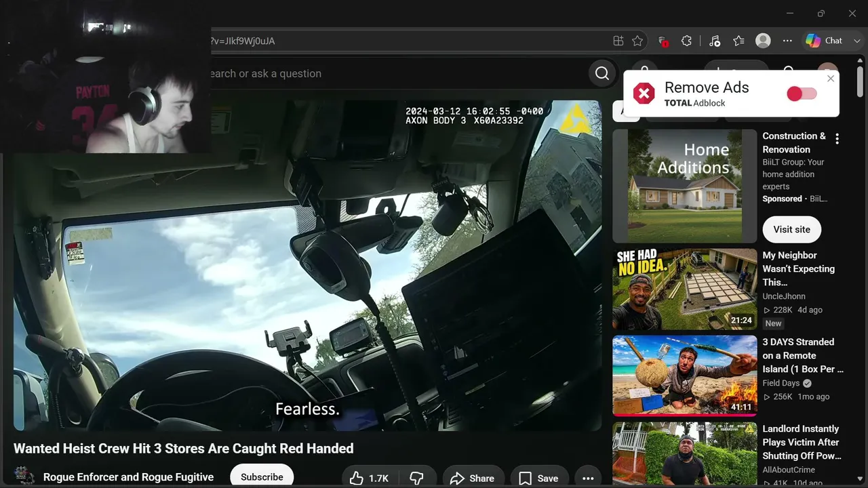Visit the Field Days channel

point(781,383)
